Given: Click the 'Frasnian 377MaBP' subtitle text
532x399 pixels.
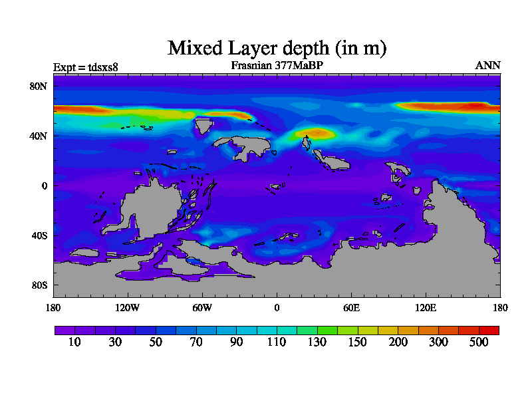Looking at the screenshot, I should [277, 65].
